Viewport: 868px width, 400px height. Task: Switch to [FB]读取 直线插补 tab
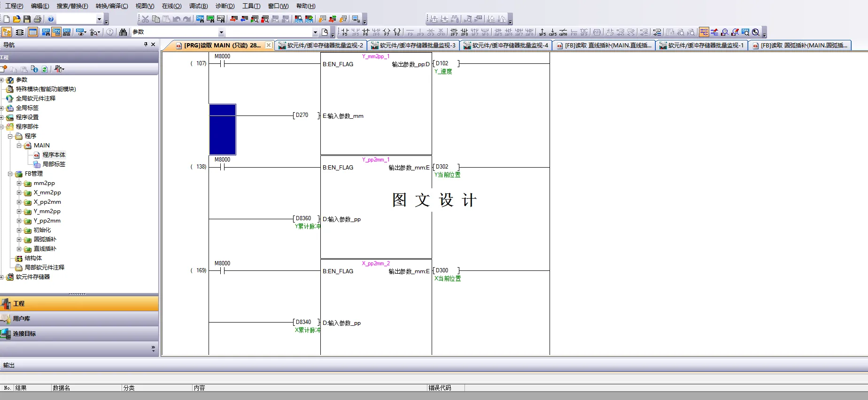(604, 46)
